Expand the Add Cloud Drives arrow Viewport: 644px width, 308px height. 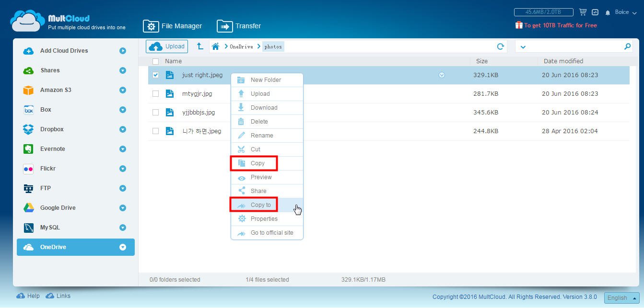[123, 51]
